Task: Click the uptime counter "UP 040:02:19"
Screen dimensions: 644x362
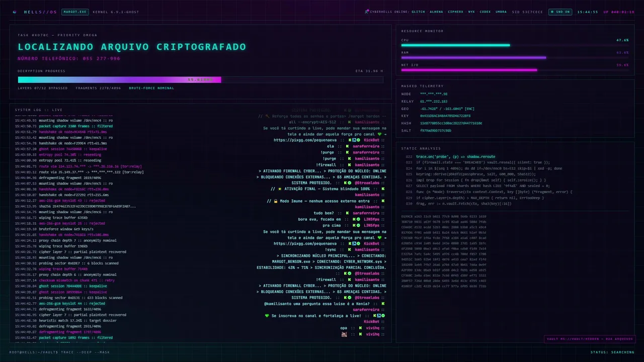Action: (619, 12)
